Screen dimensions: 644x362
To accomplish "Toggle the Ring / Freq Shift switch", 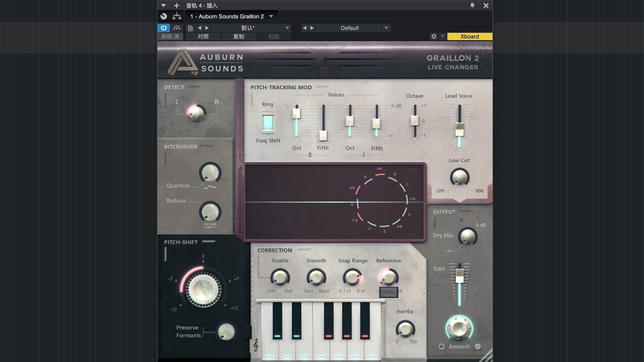I will coord(268,122).
